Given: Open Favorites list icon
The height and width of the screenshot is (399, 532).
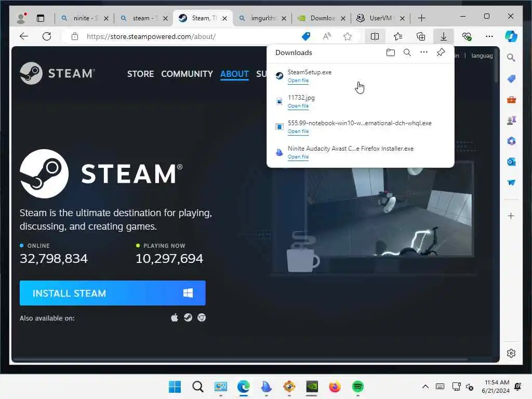Looking at the screenshot, I should 397,36.
